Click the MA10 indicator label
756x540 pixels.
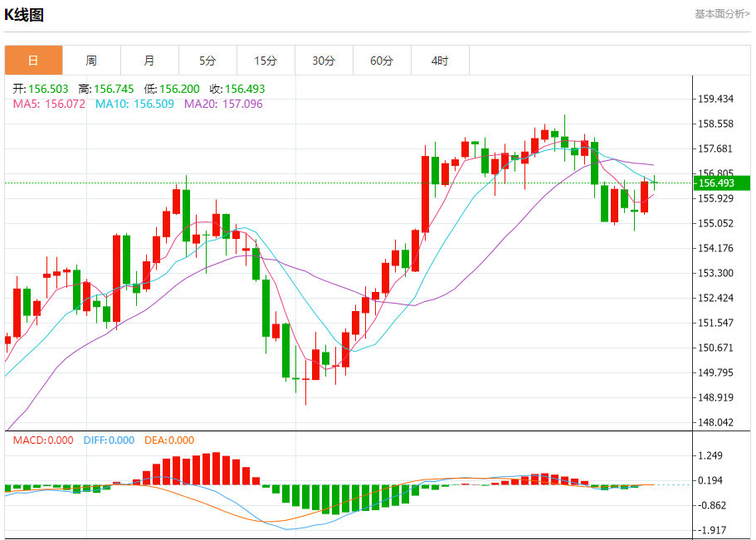pos(134,104)
